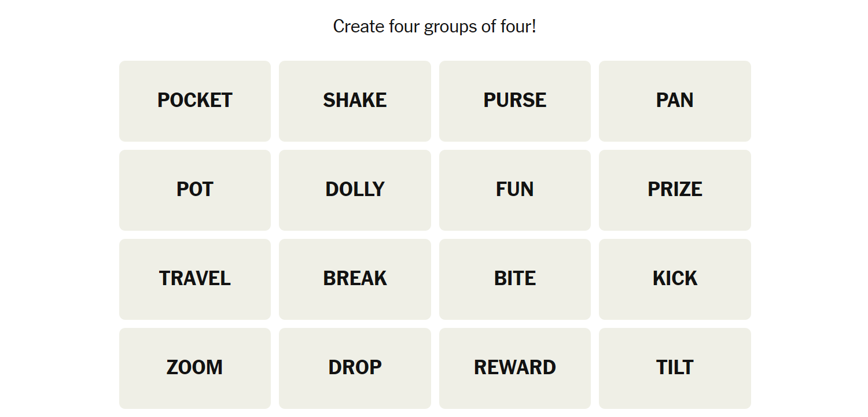This screenshot has height=417, width=868.
Task: Click the BREAK tile
Action: [355, 279]
